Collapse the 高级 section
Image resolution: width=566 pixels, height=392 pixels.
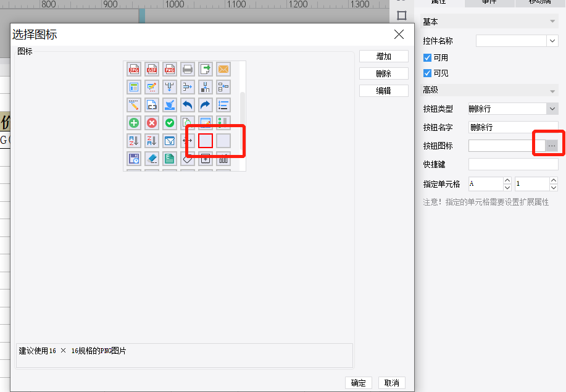(552, 91)
